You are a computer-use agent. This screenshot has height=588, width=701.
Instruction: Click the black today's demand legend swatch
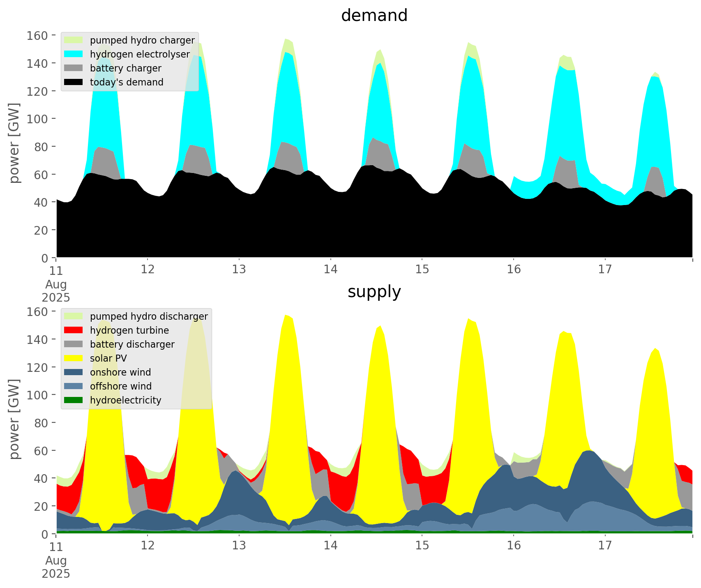[x=74, y=82]
